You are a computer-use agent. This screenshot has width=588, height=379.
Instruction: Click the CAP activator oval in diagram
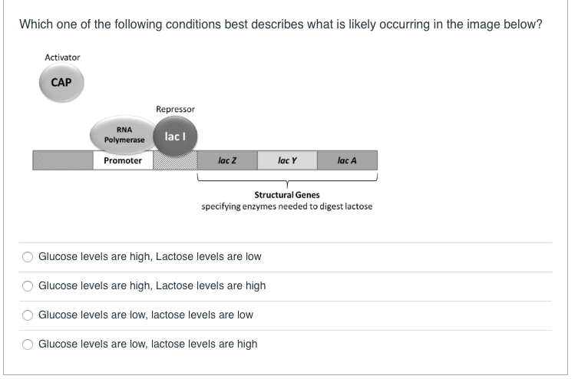point(61,83)
